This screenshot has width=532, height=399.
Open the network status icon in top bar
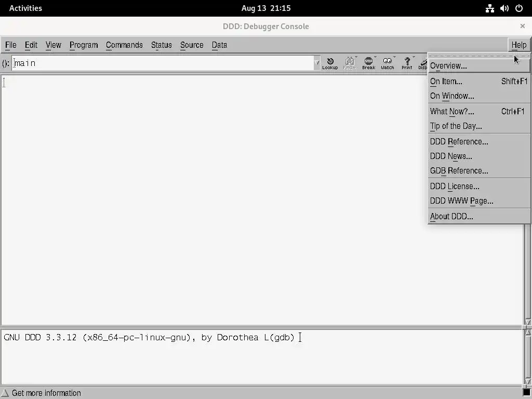tap(489, 8)
